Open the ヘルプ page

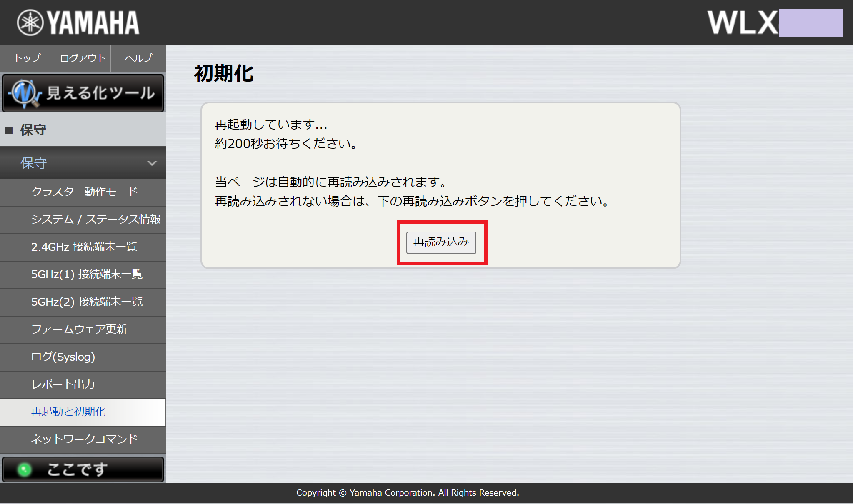[x=138, y=58]
